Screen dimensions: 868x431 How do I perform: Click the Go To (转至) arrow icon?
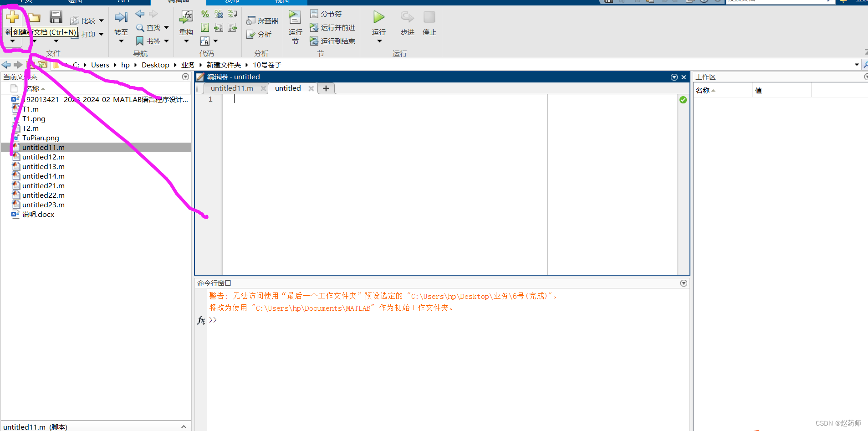[121, 18]
